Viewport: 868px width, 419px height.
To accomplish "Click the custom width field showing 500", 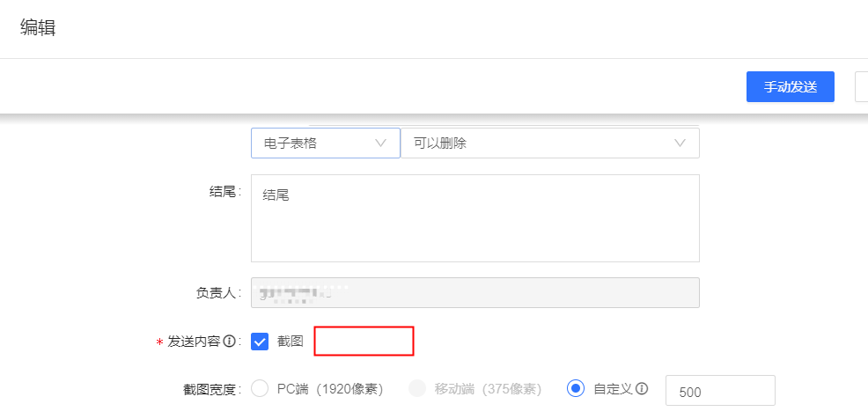I will pos(720,391).
